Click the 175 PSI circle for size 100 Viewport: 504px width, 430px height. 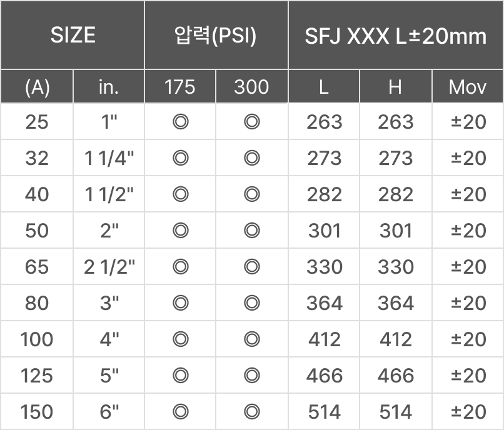(181, 339)
